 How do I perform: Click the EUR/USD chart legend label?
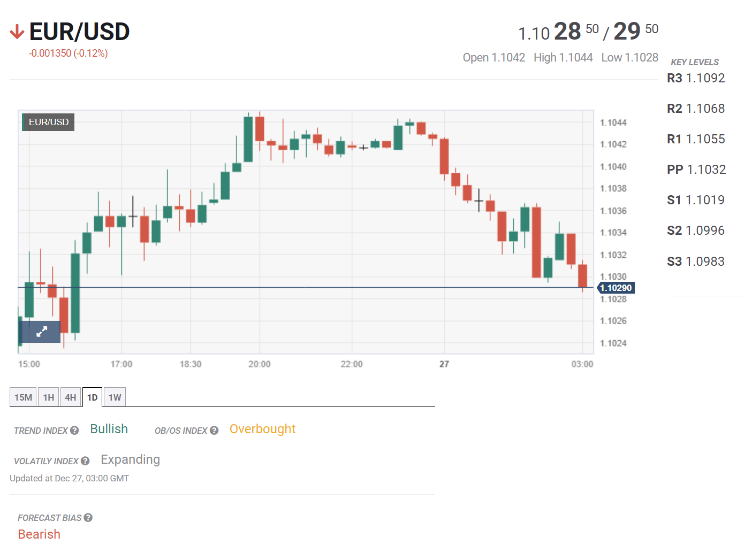[48, 122]
